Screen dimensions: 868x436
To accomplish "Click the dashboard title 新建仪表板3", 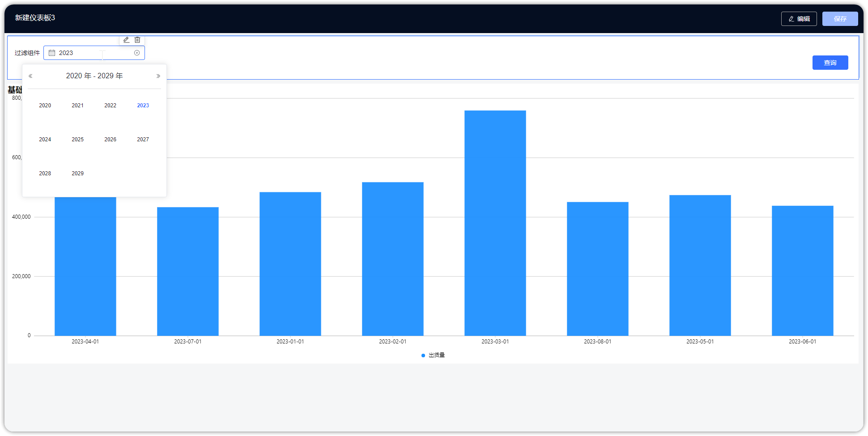I will [35, 18].
